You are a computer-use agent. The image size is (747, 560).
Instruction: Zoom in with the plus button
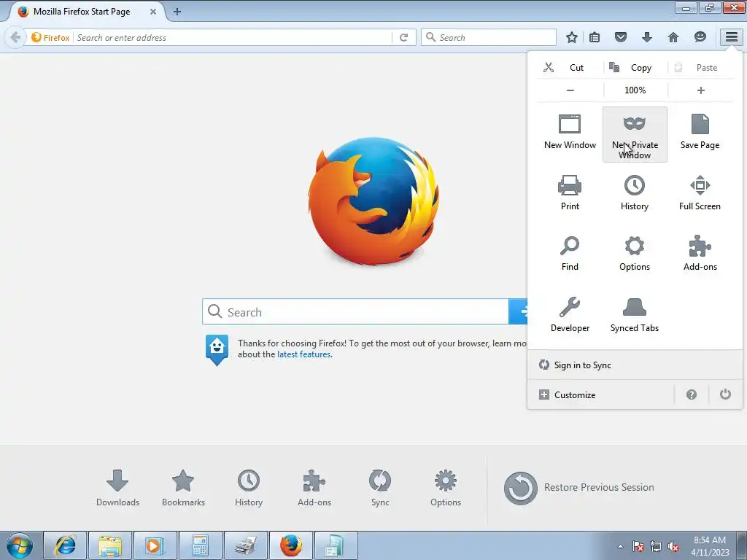(x=700, y=90)
